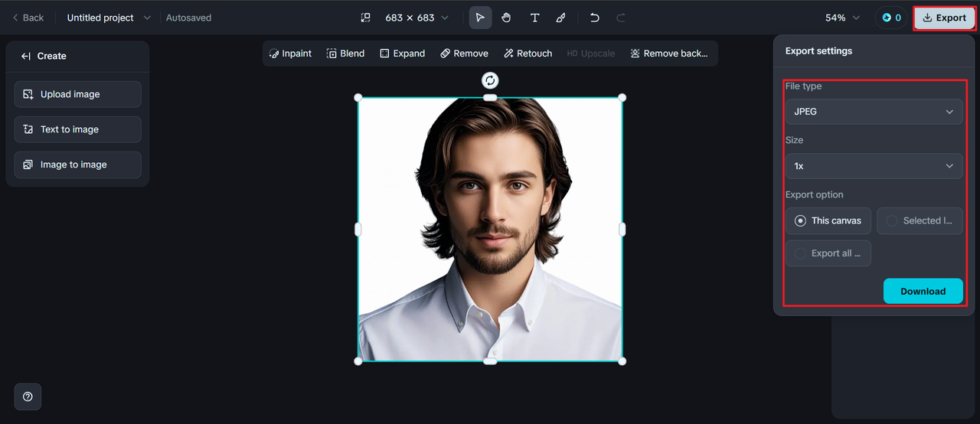The width and height of the screenshot is (980, 424).
Task: Click the Redo arrow icon
Action: 621,18
